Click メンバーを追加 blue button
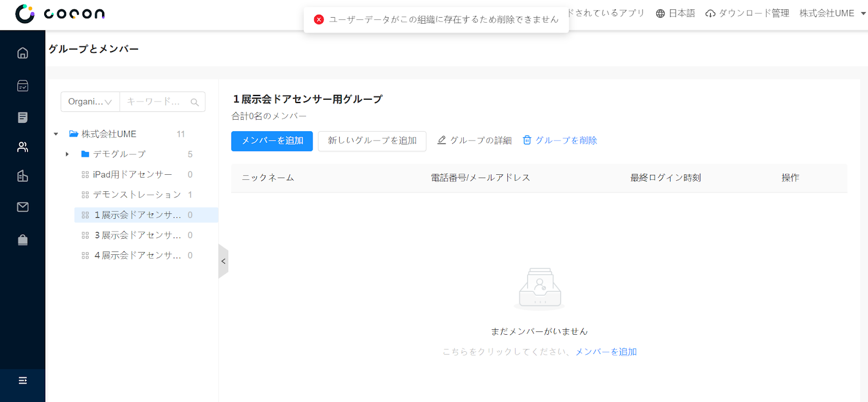The height and width of the screenshot is (402, 868). tap(272, 141)
